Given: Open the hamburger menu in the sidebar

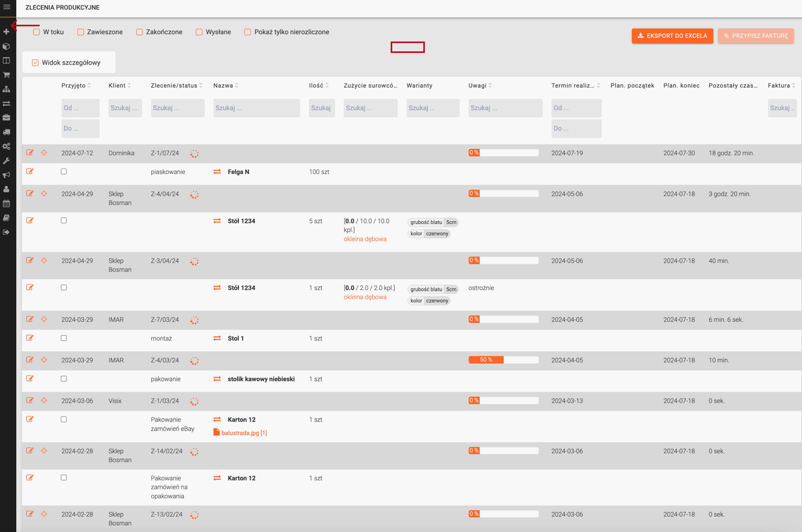Looking at the screenshot, I should tap(7, 7).
